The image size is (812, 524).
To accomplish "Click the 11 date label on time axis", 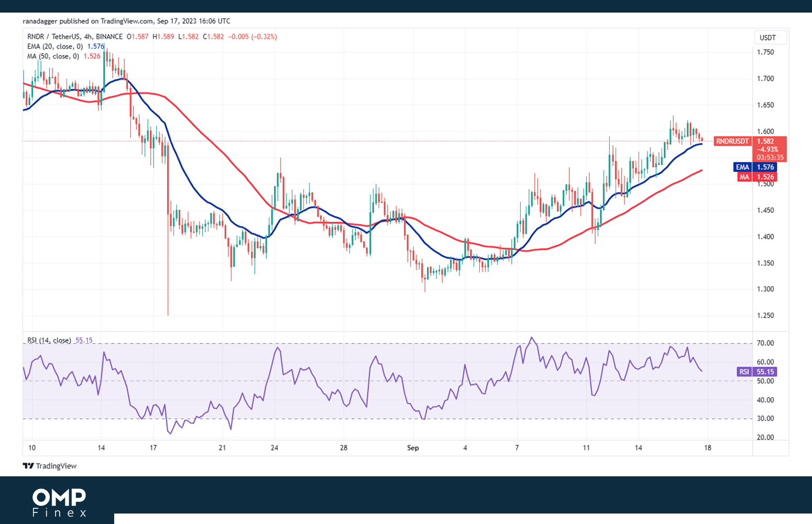I will 586,448.
